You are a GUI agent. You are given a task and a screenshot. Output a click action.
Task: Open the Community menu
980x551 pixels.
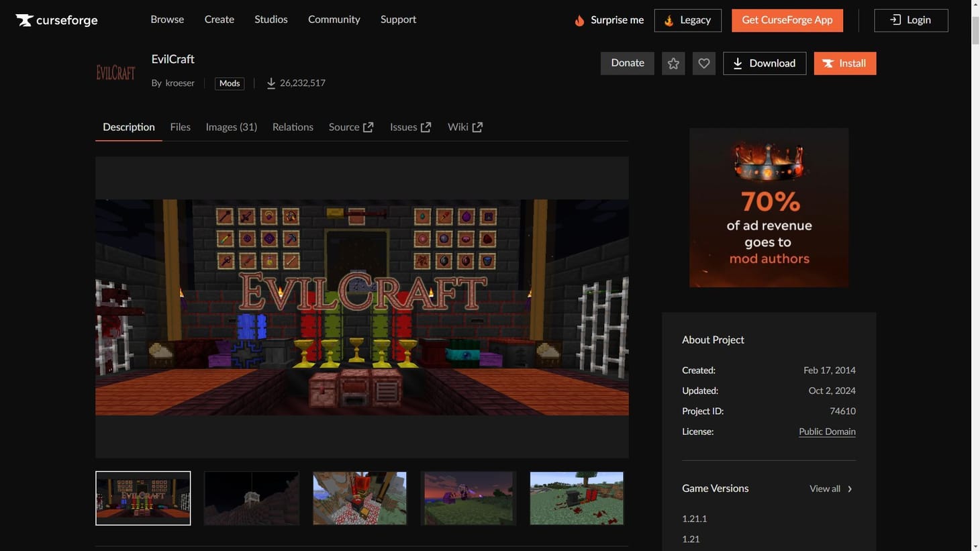[x=334, y=19]
